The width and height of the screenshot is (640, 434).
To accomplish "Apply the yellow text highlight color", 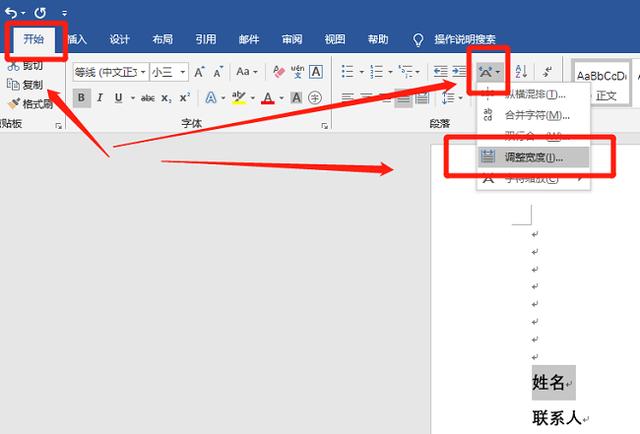I will tap(239, 98).
